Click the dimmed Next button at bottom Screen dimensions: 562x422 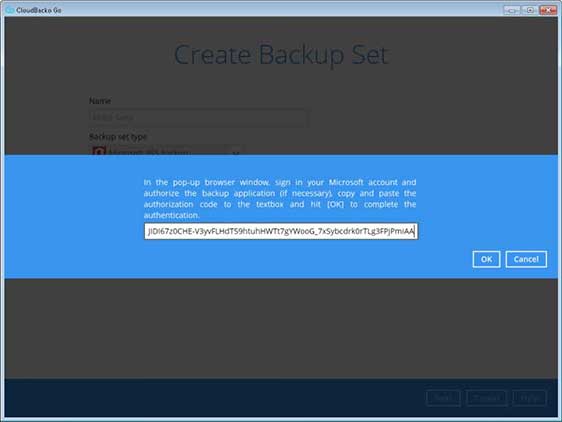[x=443, y=398]
